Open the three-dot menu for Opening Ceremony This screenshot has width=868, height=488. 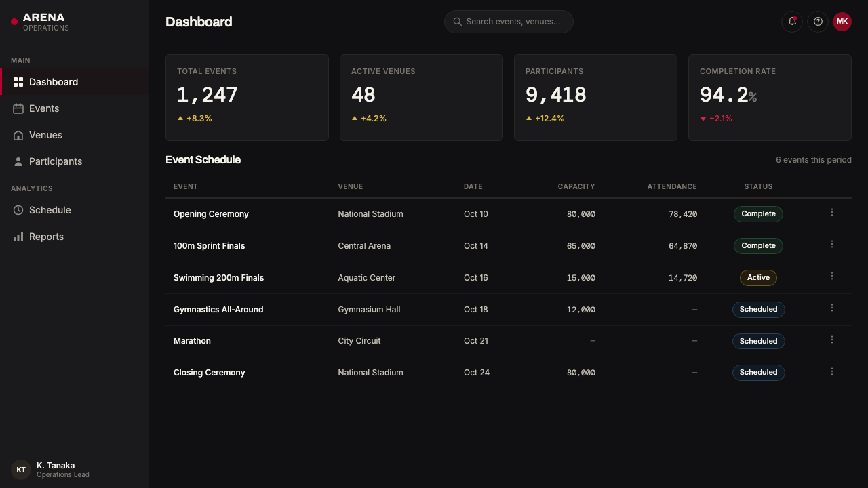coord(832,213)
